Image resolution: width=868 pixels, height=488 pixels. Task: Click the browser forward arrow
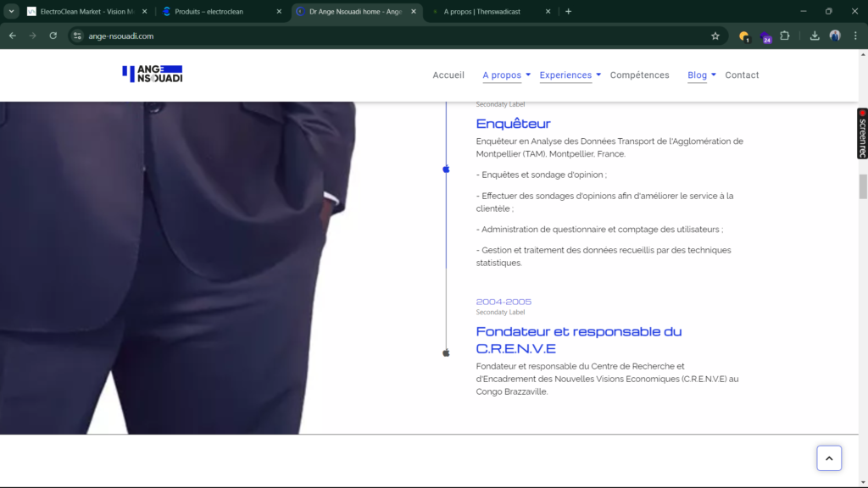[x=33, y=36]
